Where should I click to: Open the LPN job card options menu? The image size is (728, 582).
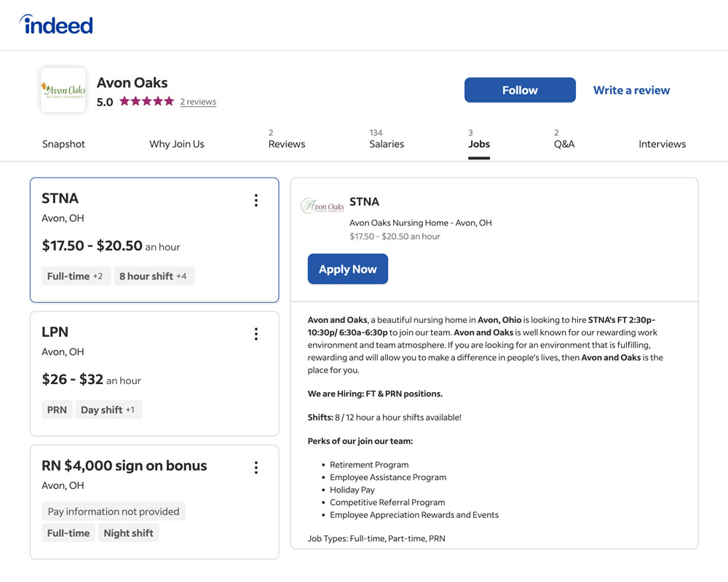[x=256, y=334]
